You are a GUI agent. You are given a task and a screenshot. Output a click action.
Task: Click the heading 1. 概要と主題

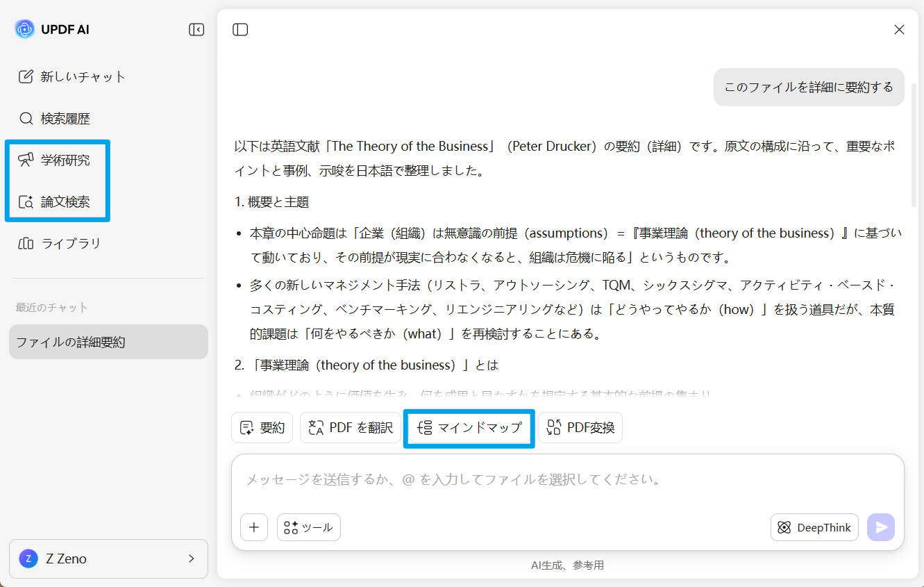[x=271, y=202]
